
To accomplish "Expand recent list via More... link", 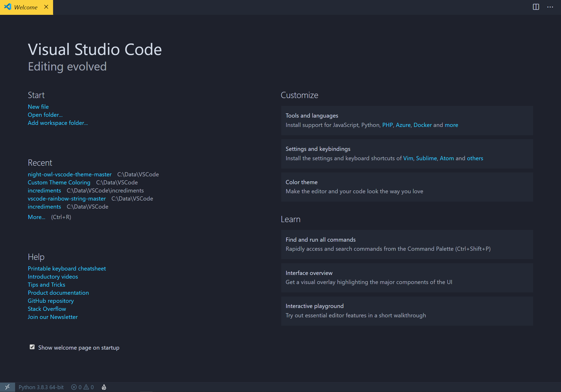I will pos(36,217).
